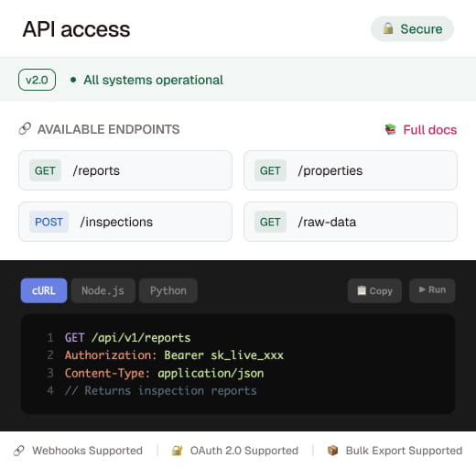
Task: Run the code snippet
Action: click(432, 290)
